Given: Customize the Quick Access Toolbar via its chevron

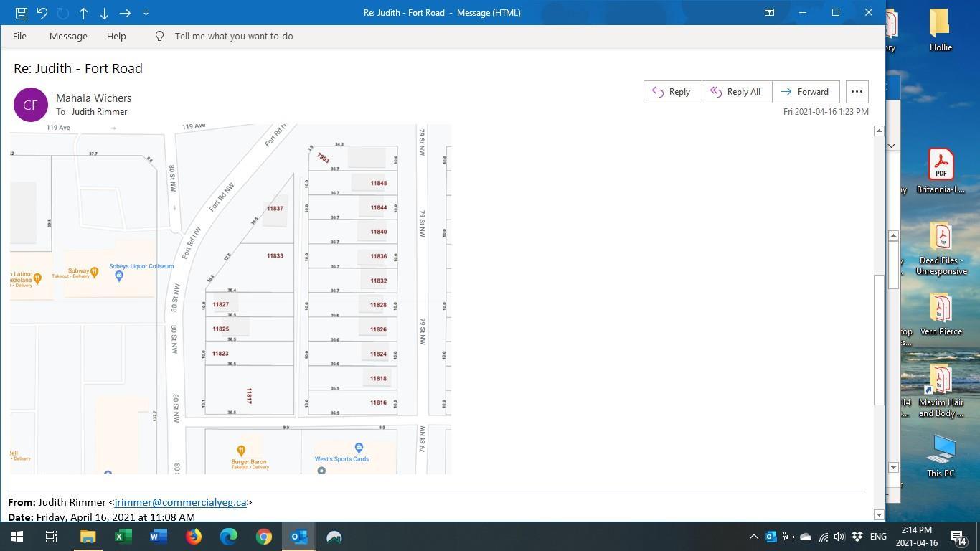Looking at the screenshot, I should coord(146,12).
